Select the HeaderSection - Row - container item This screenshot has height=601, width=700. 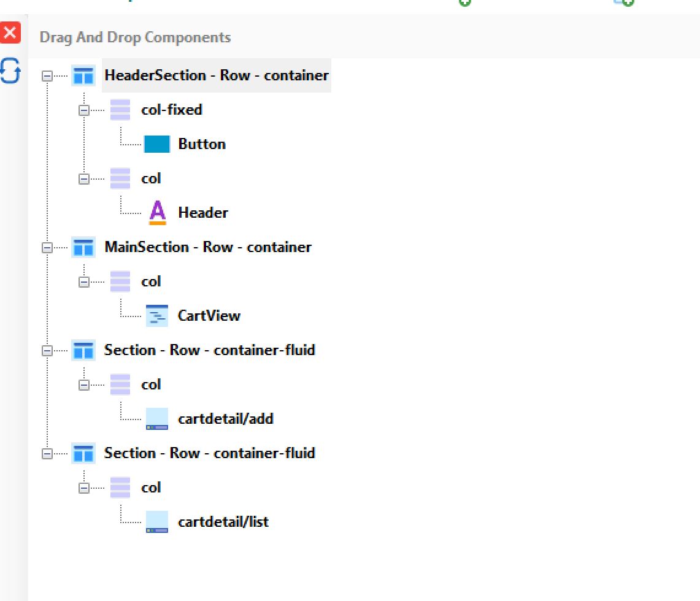click(216, 75)
